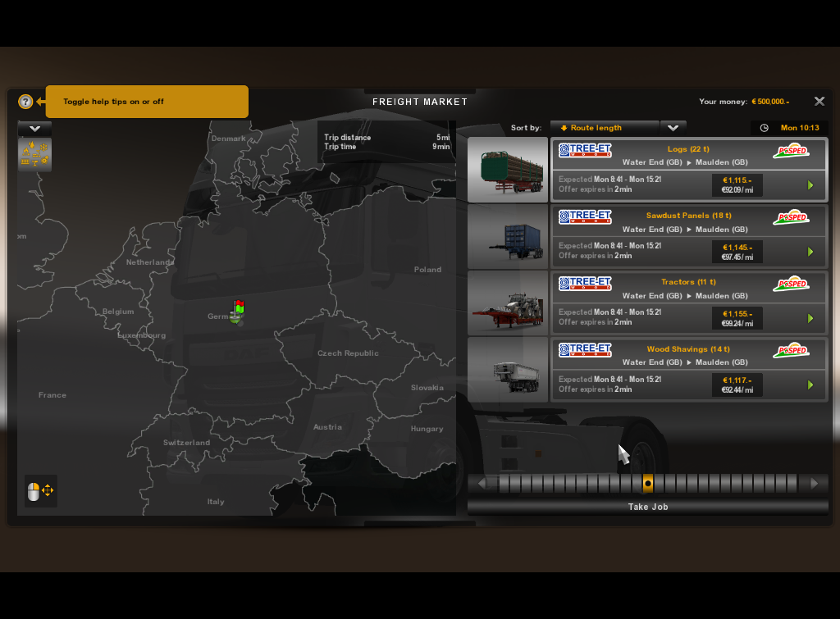Click Posped logo on Sawdust Panels offer
Screen dimensions: 840x619
pos(792,217)
